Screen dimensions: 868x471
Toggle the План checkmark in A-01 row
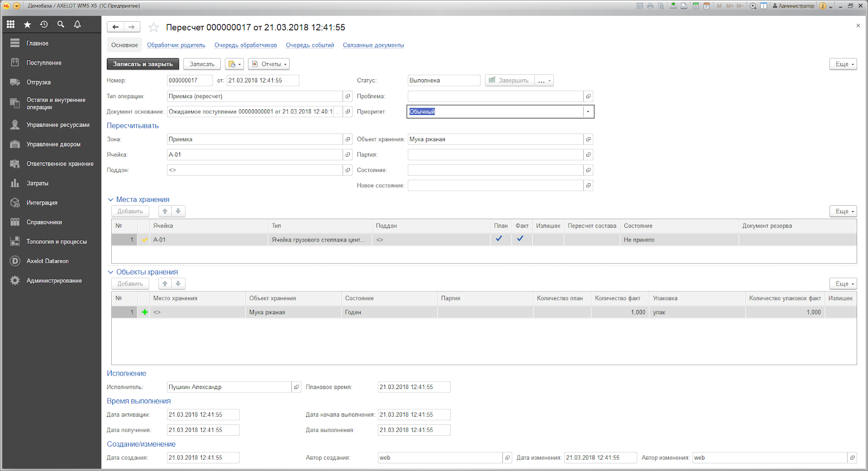[499, 239]
